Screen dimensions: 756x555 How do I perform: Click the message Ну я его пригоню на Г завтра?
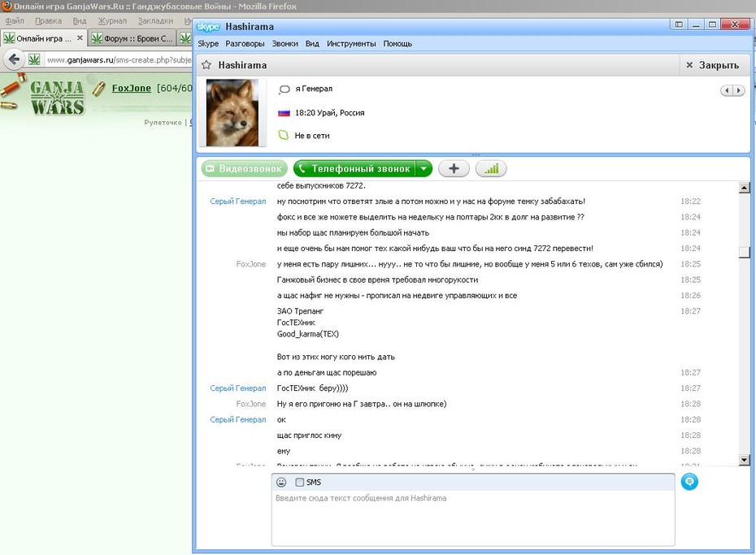coord(362,404)
